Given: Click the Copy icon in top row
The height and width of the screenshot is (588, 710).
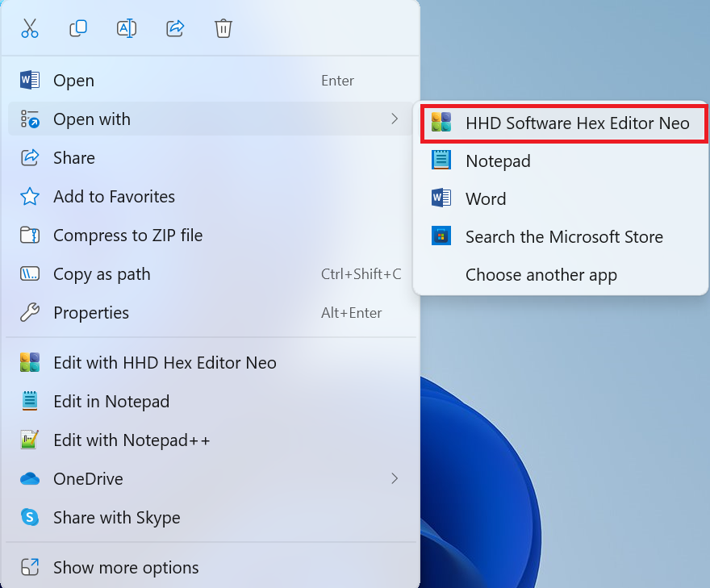Looking at the screenshot, I should pyautogui.click(x=78, y=28).
